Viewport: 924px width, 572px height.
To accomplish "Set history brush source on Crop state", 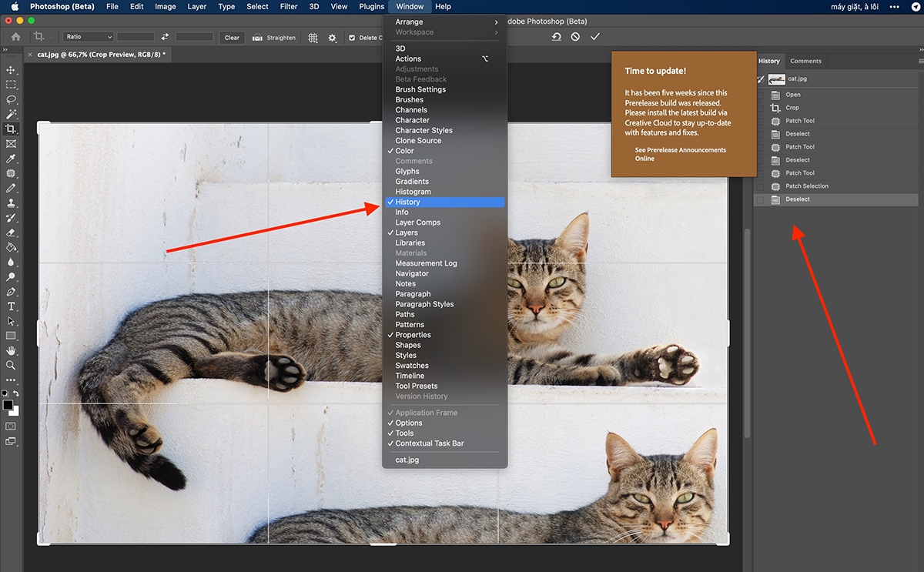I will (760, 108).
